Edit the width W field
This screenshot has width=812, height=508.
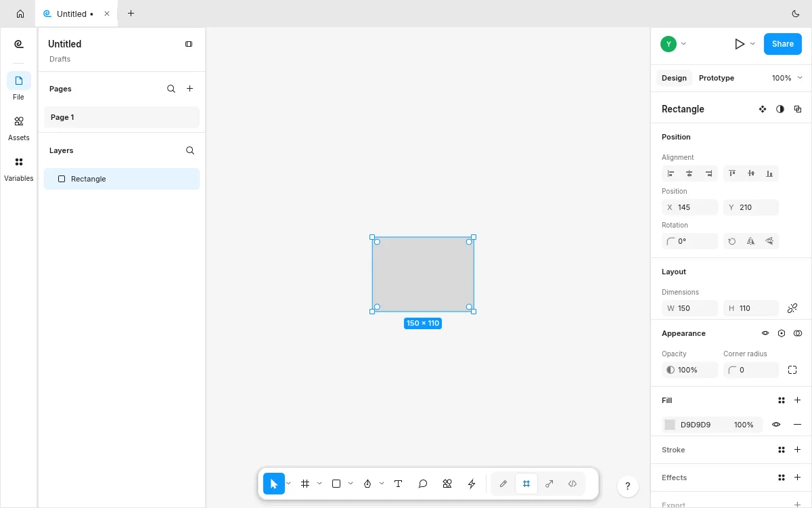point(690,308)
